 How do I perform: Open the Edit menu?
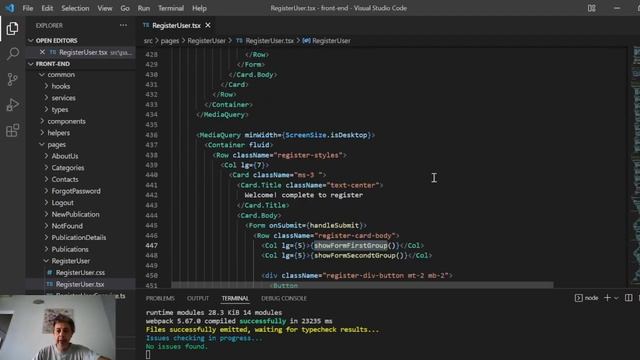pos(47,8)
